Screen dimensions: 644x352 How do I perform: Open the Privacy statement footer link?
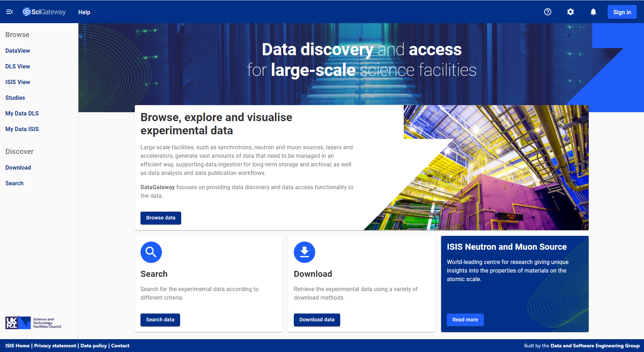click(x=55, y=346)
